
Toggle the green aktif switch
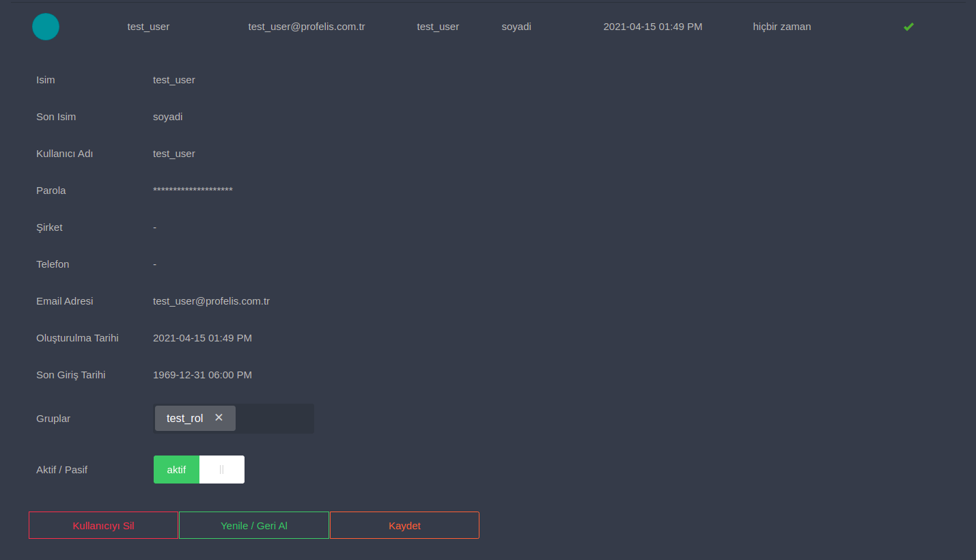pos(176,470)
